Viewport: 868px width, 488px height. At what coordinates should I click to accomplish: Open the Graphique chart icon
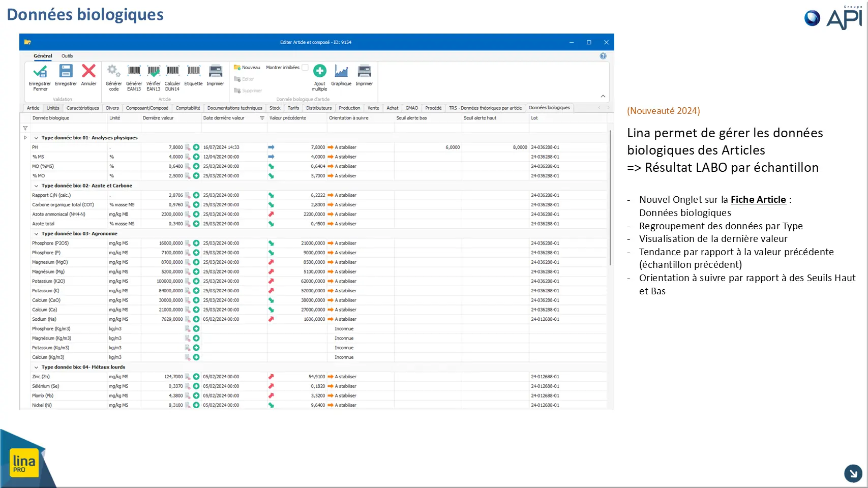coord(341,71)
